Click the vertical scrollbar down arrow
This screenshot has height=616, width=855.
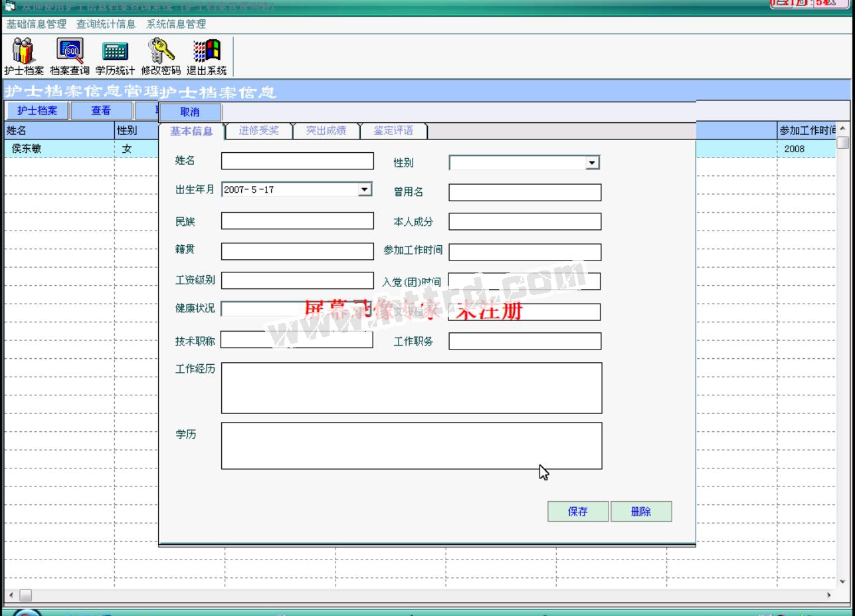point(842,581)
